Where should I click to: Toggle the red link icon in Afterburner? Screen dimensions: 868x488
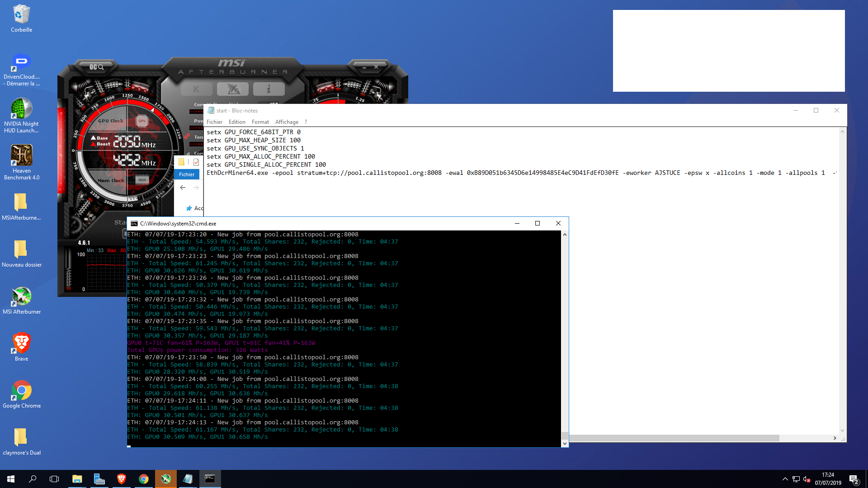click(187, 136)
